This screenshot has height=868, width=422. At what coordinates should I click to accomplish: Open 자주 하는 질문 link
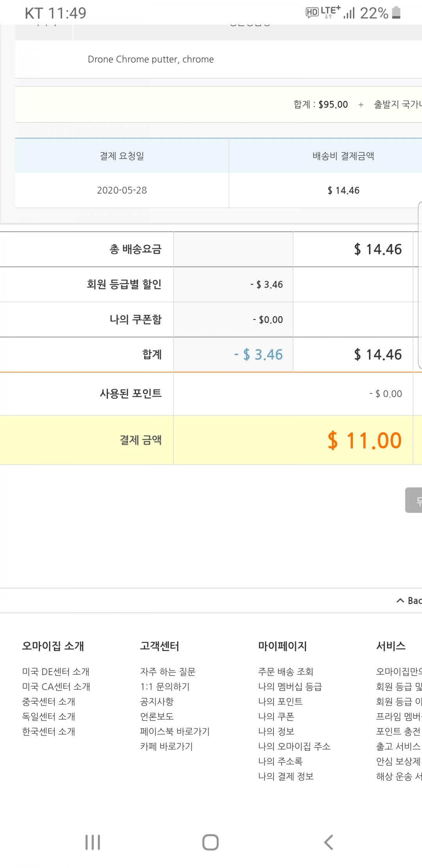[168, 672]
